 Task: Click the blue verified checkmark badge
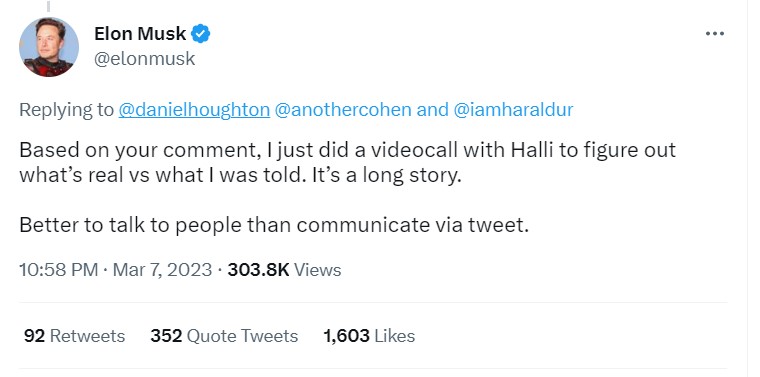tap(201, 34)
